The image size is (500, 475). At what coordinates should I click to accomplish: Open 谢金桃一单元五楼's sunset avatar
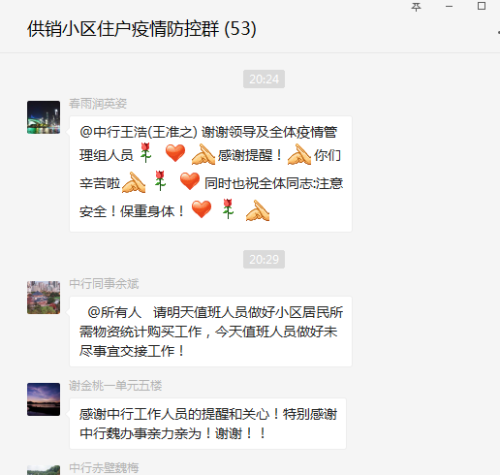pos(44,399)
